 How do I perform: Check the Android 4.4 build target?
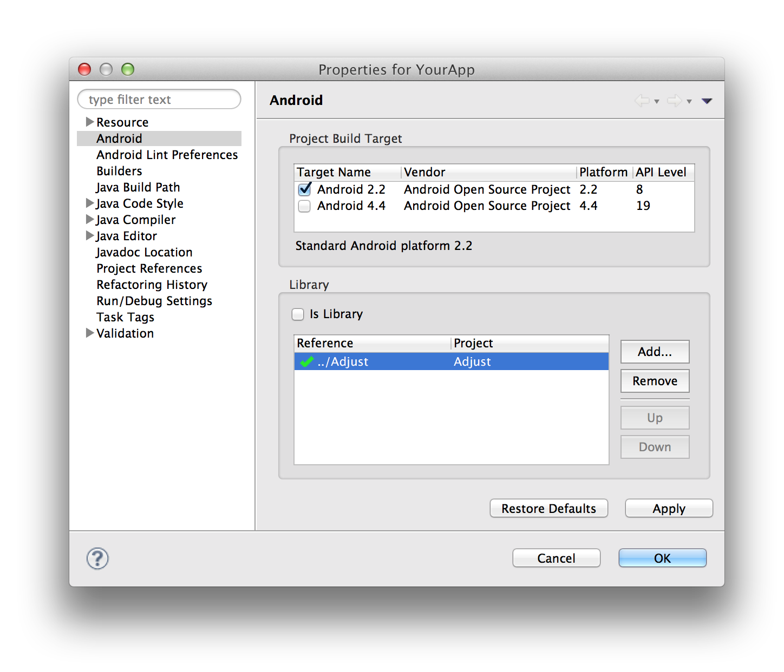[304, 206]
